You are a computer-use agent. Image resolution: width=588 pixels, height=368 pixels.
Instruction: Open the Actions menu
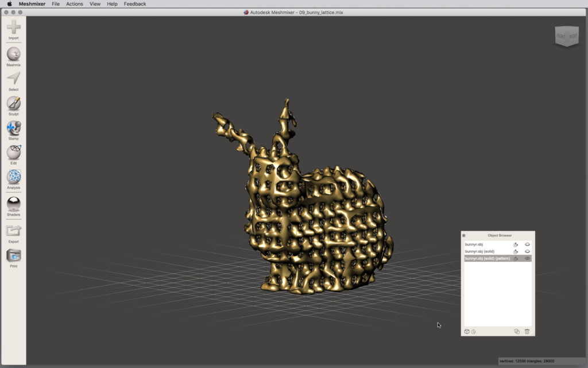(x=75, y=4)
